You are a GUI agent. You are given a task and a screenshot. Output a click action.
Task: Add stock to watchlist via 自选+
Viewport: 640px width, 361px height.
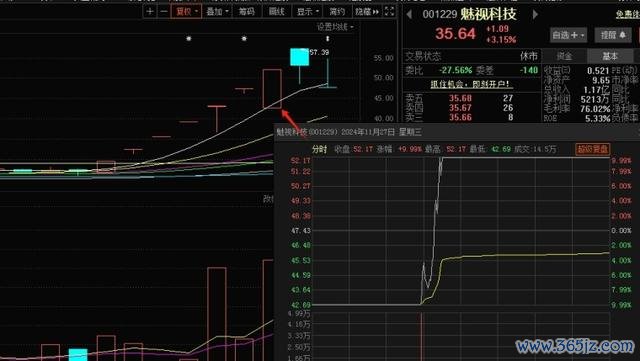pyautogui.click(x=569, y=35)
